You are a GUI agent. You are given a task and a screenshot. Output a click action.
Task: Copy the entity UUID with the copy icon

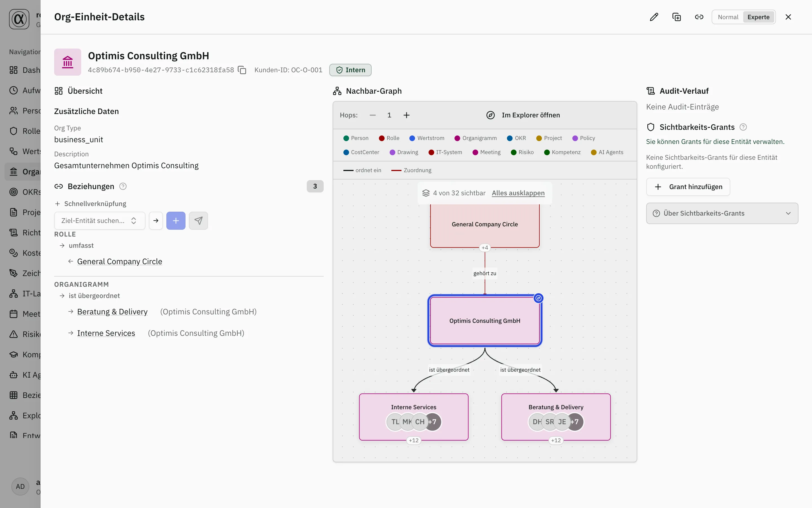pos(242,70)
